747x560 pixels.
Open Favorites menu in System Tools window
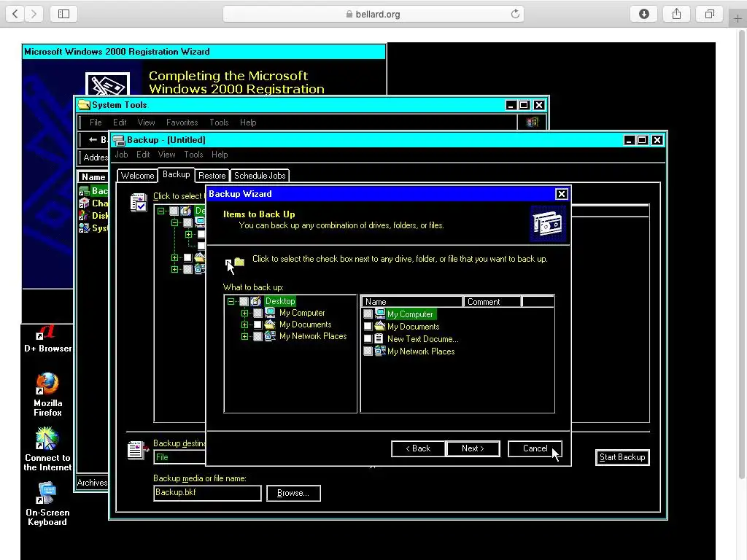pyautogui.click(x=182, y=122)
